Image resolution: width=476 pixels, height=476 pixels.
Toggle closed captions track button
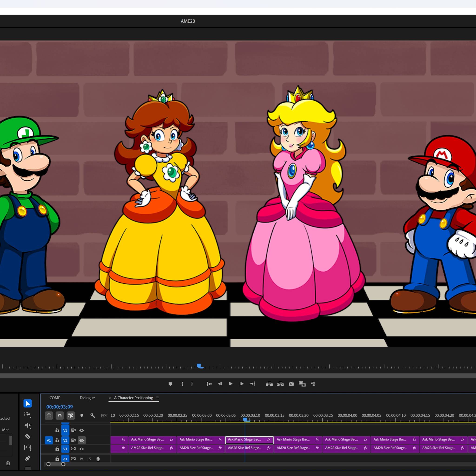104,416
